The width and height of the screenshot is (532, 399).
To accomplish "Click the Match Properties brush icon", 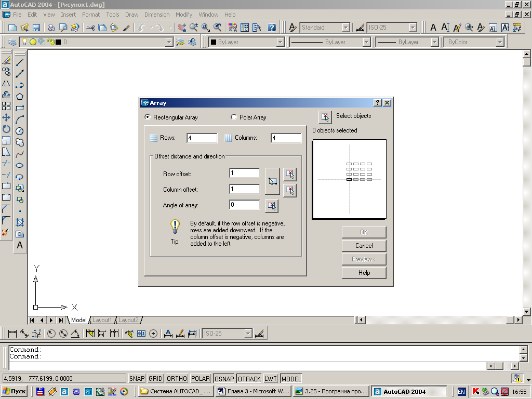I will pyautogui.click(x=126, y=28).
